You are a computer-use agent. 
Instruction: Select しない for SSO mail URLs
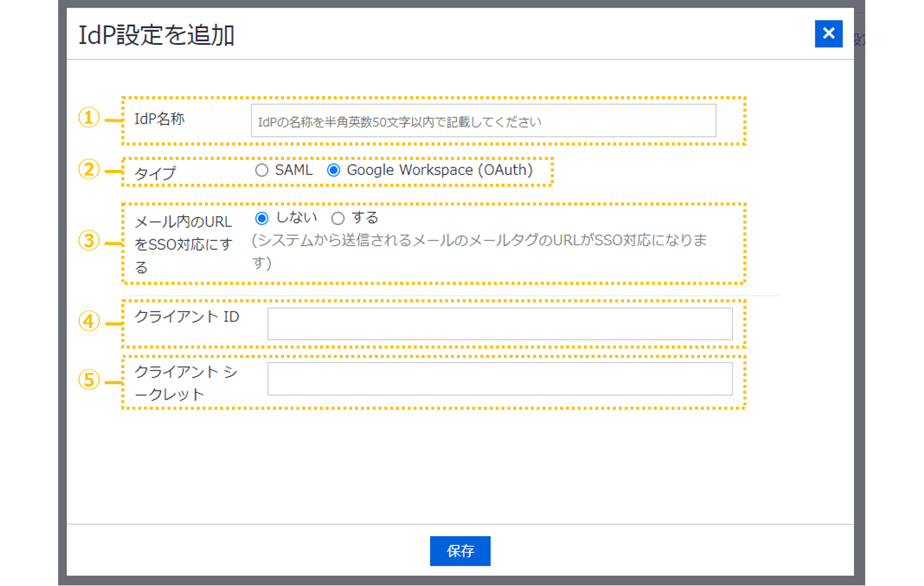point(262,218)
